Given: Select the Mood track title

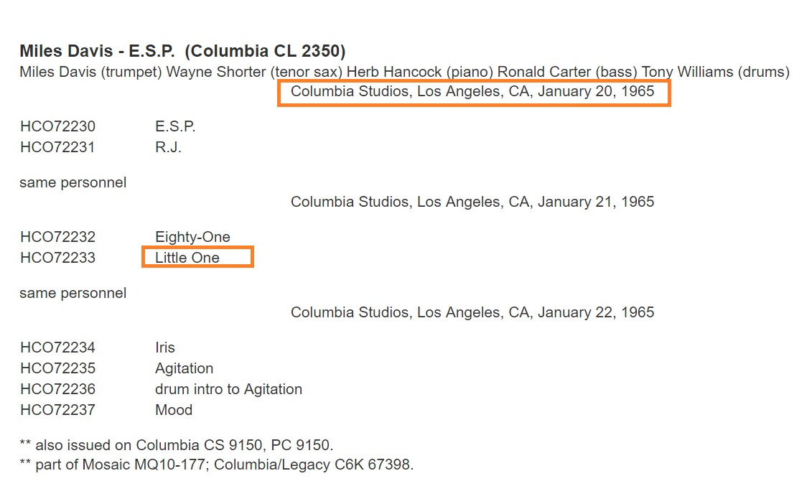Looking at the screenshot, I should click(174, 410).
